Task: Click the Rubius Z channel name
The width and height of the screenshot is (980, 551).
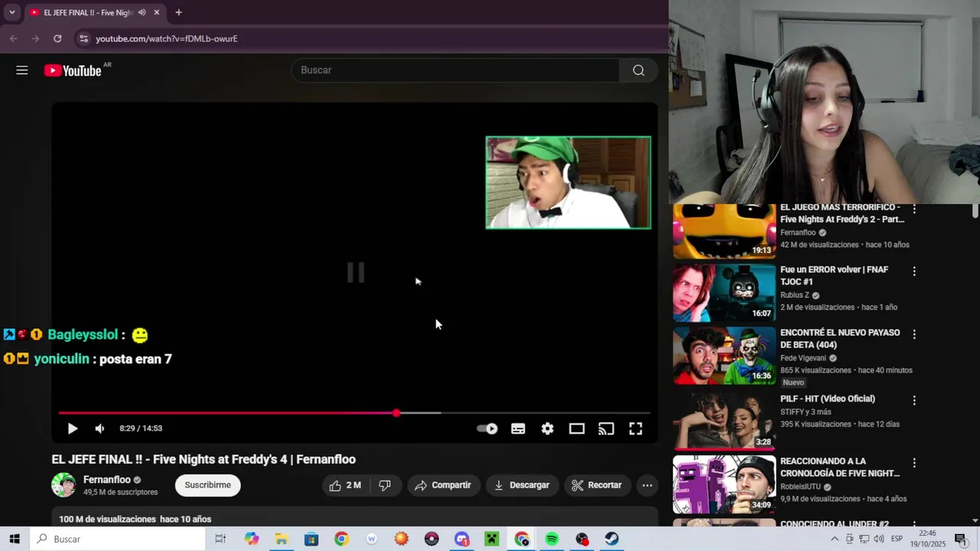Action: pos(795,295)
